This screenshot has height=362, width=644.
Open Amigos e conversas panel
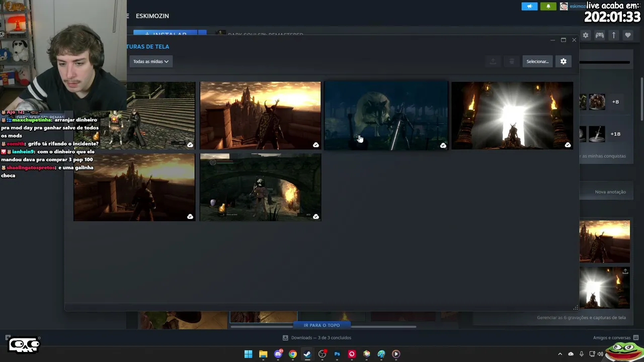615,337
